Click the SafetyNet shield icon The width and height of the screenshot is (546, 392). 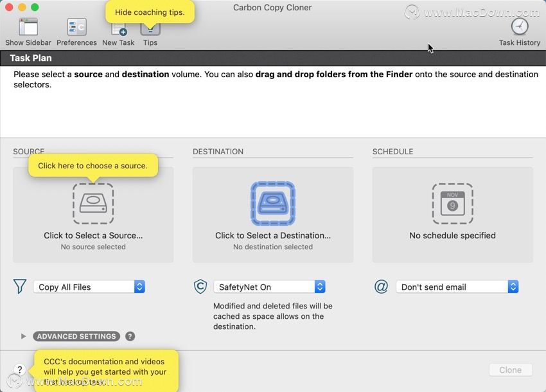click(200, 287)
